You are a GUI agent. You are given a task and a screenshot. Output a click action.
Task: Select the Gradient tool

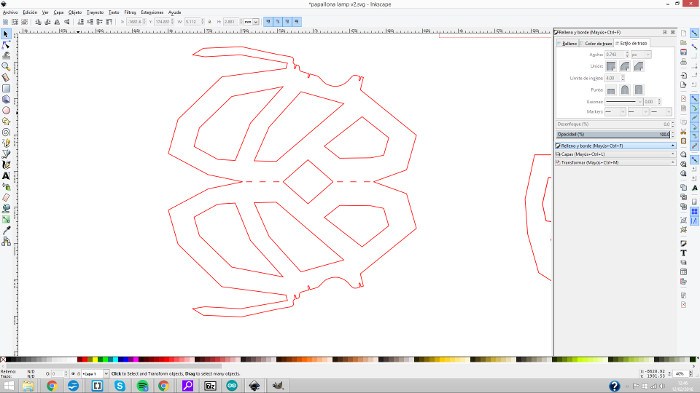pos(6,219)
